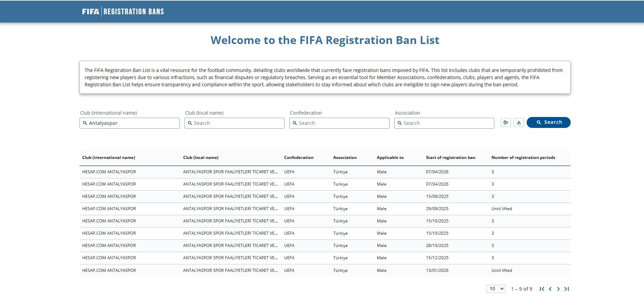Click the clear filters trash icon
644x307 pixels.
[x=506, y=122]
